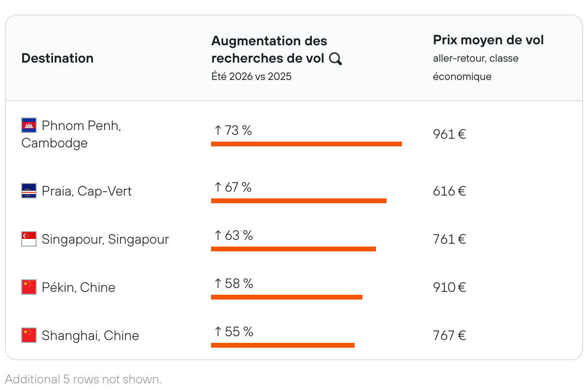
Task: Click the Cambodia flag icon
Action: (29, 126)
